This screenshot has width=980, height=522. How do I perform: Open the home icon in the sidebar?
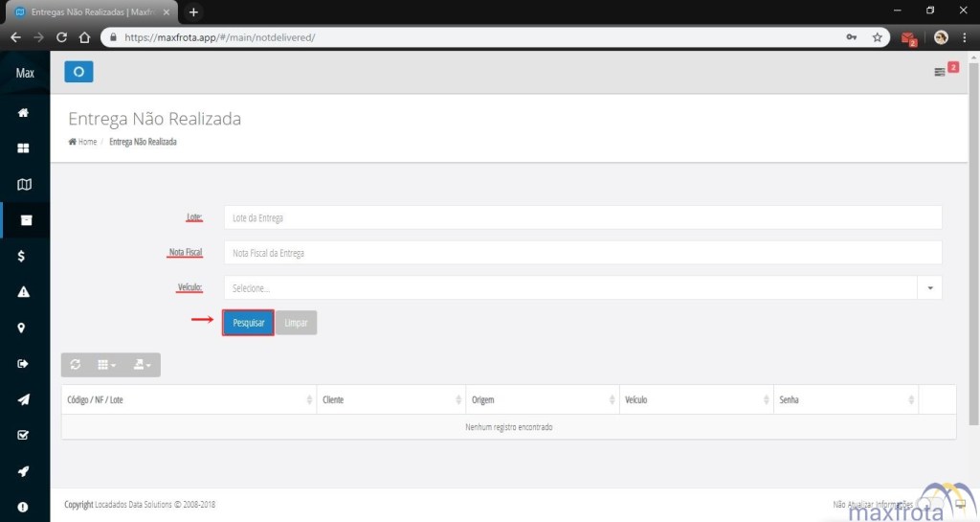(x=24, y=112)
